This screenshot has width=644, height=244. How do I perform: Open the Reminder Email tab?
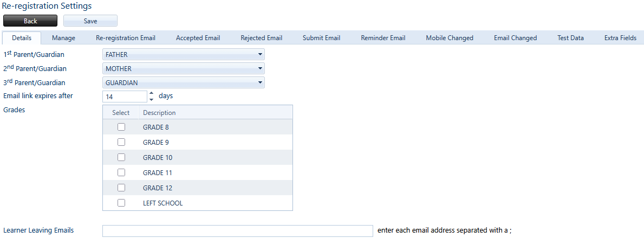383,38
